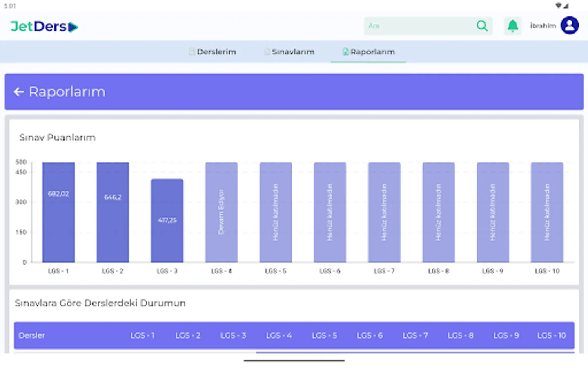
Task: Click the Dersler table header
Action: tap(32, 336)
